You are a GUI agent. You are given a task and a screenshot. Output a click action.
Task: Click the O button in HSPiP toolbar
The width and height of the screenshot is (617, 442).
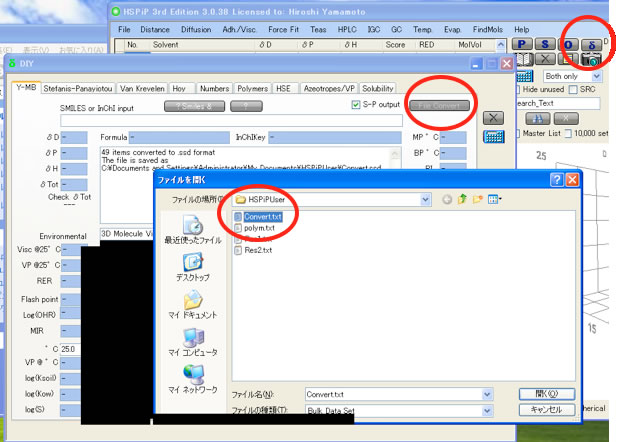coord(568,44)
